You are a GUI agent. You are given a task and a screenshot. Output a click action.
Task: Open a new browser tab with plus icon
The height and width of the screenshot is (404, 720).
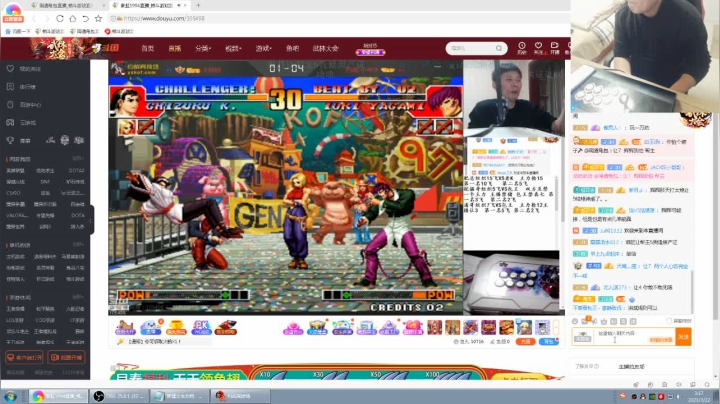[x=198, y=6]
